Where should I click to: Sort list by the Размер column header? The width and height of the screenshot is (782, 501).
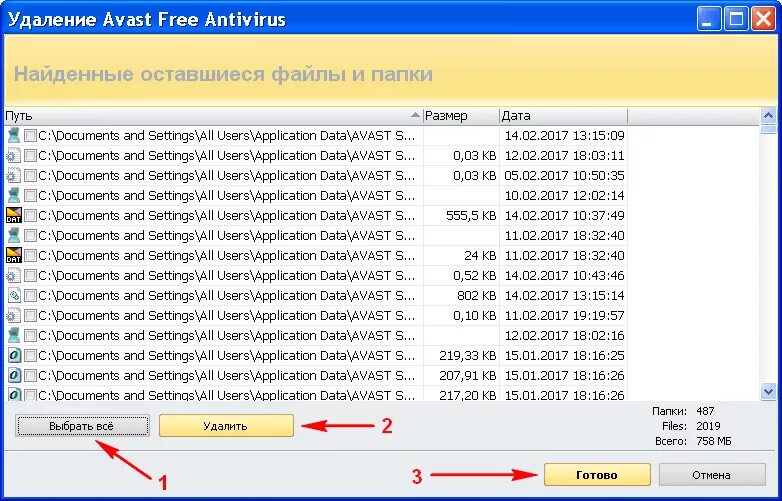coord(461,116)
